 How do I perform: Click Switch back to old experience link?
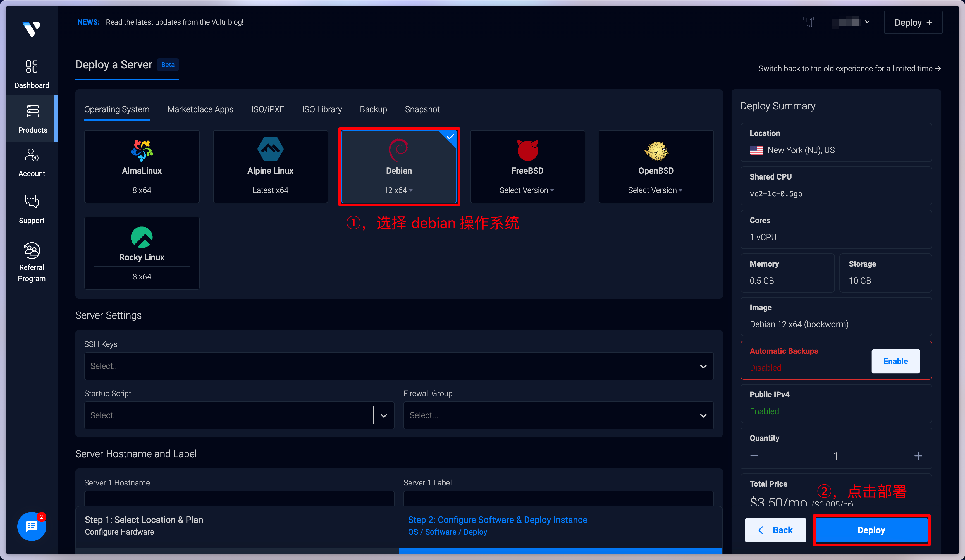849,68
